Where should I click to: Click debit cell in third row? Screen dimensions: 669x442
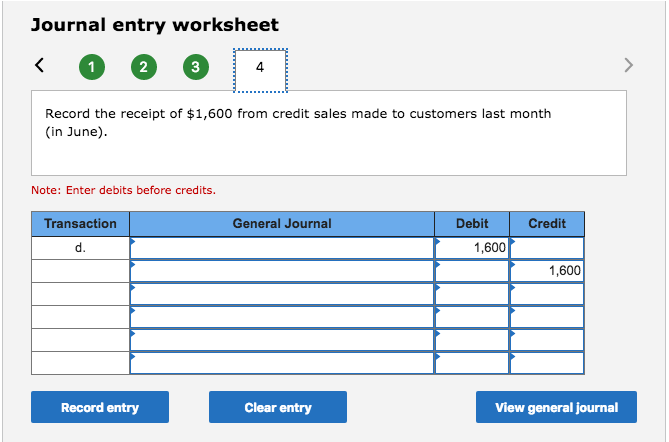coord(472,294)
